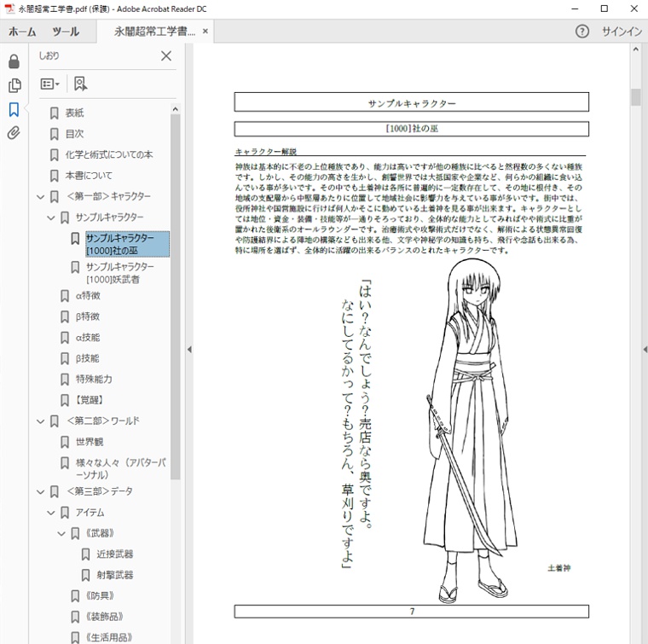Expand the right tools pane arrow
This screenshot has height=644, width=648.
click(645, 350)
